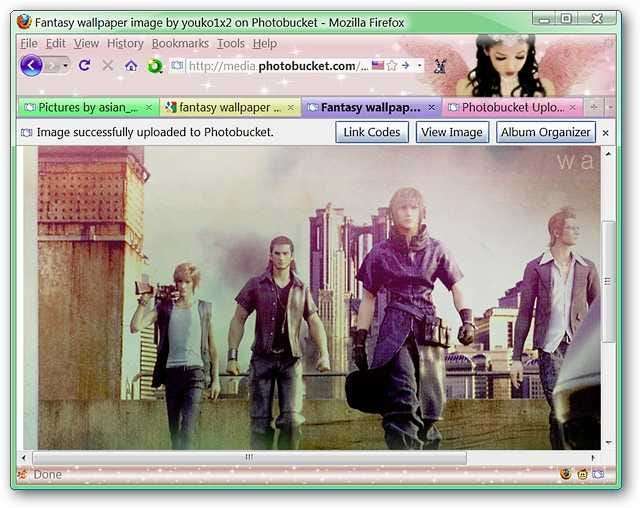Screen dimensions: 640x508
Task: Close the active 'Fantasy wallpap...' tab
Action: coord(432,107)
